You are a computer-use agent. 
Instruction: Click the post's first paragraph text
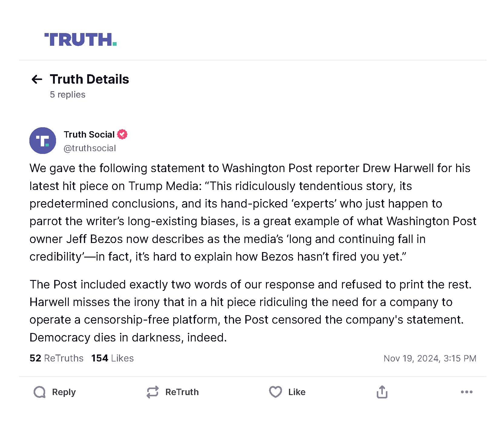[x=253, y=212]
